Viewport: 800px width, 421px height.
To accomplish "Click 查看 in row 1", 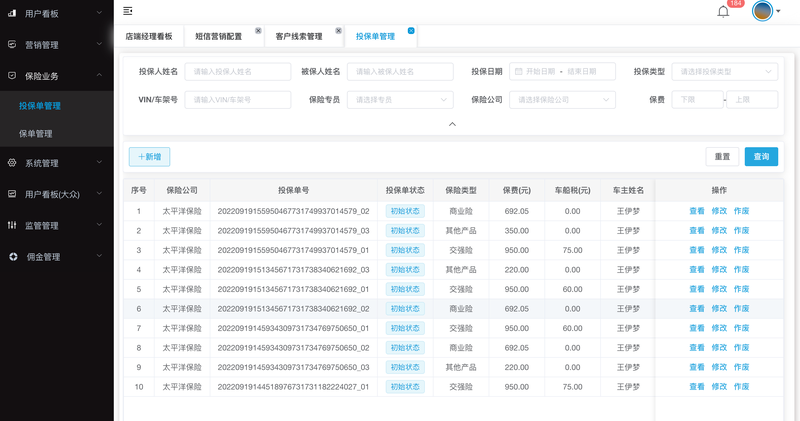I will coord(697,211).
